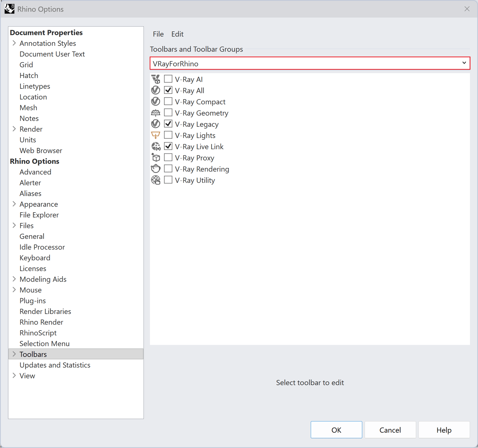The height and width of the screenshot is (448, 478).
Task: Enable the V-Ray AI checkbox
Action: (x=168, y=79)
